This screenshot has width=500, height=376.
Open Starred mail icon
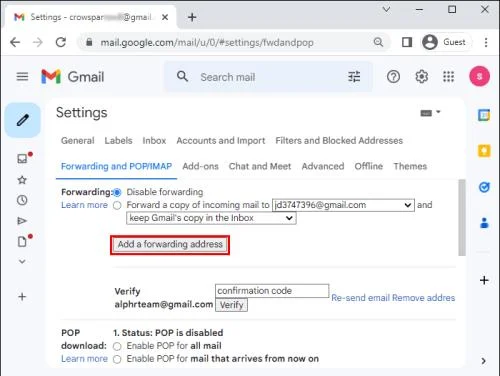click(22, 180)
